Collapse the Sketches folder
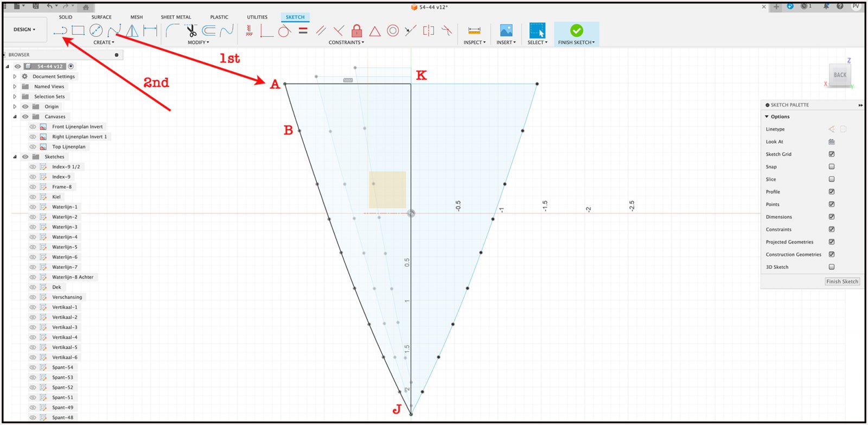The height and width of the screenshot is (425, 868). [15, 157]
